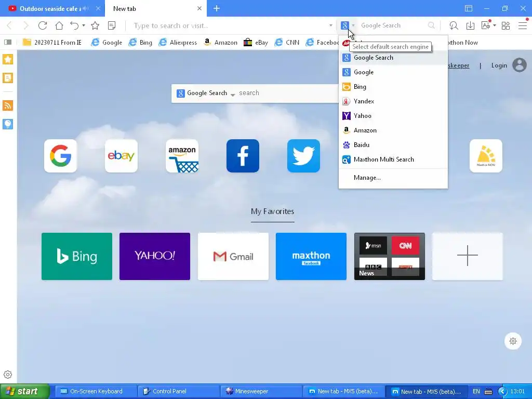Select Google Search in engine list

[x=393, y=58]
